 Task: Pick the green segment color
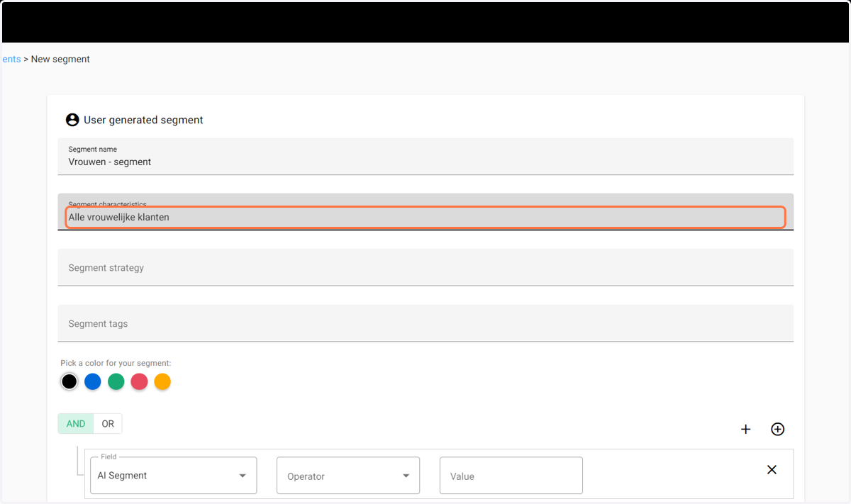click(116, 381)
